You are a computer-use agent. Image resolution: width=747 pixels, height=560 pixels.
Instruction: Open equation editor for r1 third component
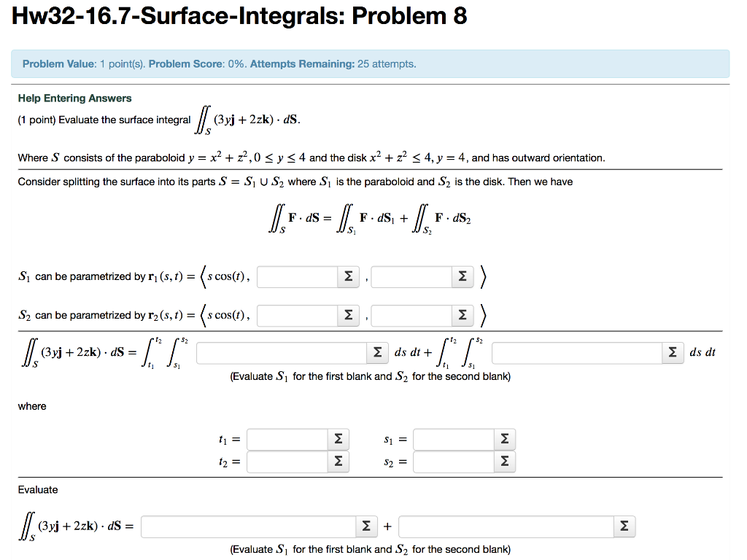coord(462,276)
